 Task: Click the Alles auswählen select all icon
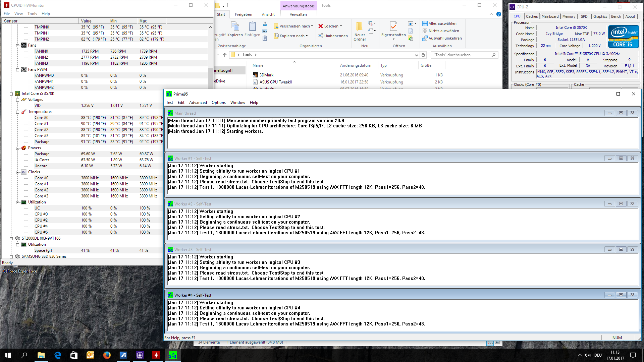tap(425, 23)
